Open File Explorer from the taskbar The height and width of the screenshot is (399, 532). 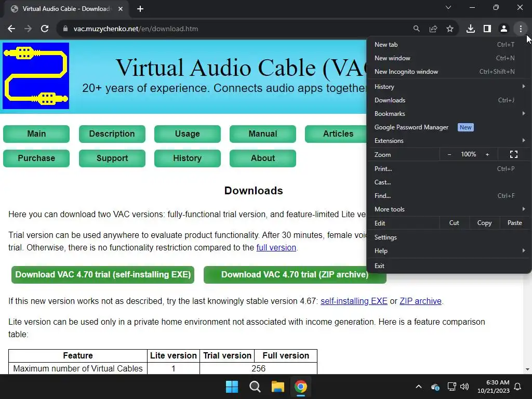point(277,387)
